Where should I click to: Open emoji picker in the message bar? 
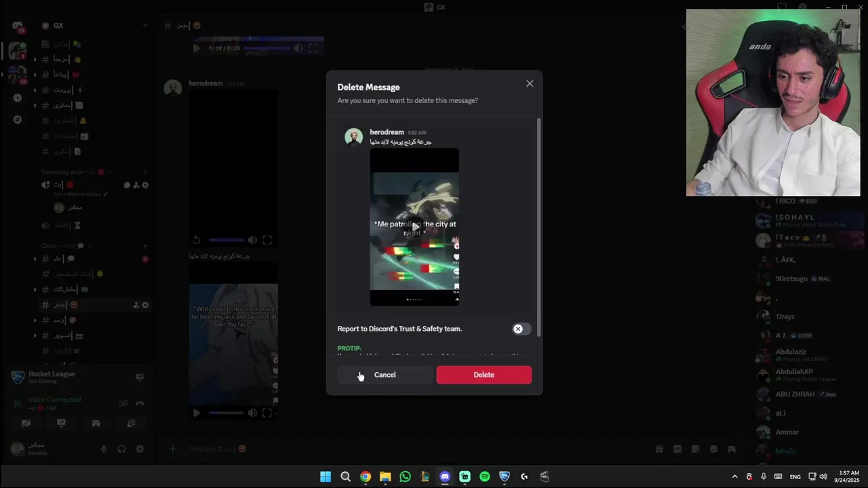[x=713, y=449]
